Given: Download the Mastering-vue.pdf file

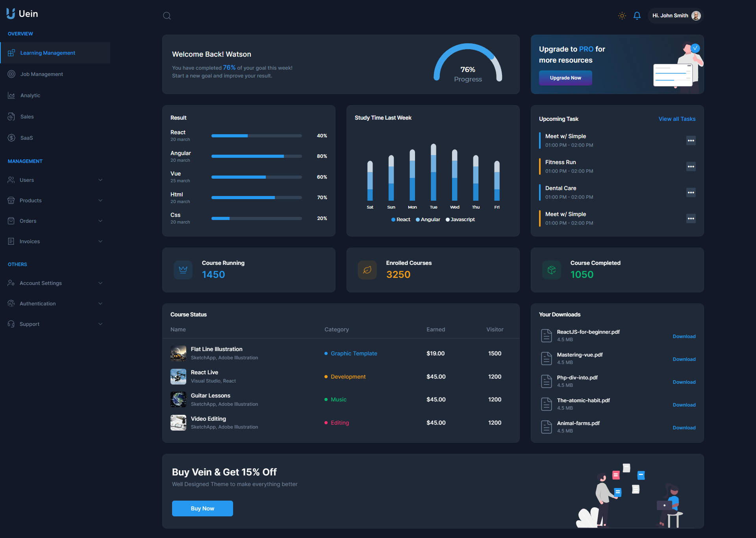Looking at the screenshot, I should (684, 359).
